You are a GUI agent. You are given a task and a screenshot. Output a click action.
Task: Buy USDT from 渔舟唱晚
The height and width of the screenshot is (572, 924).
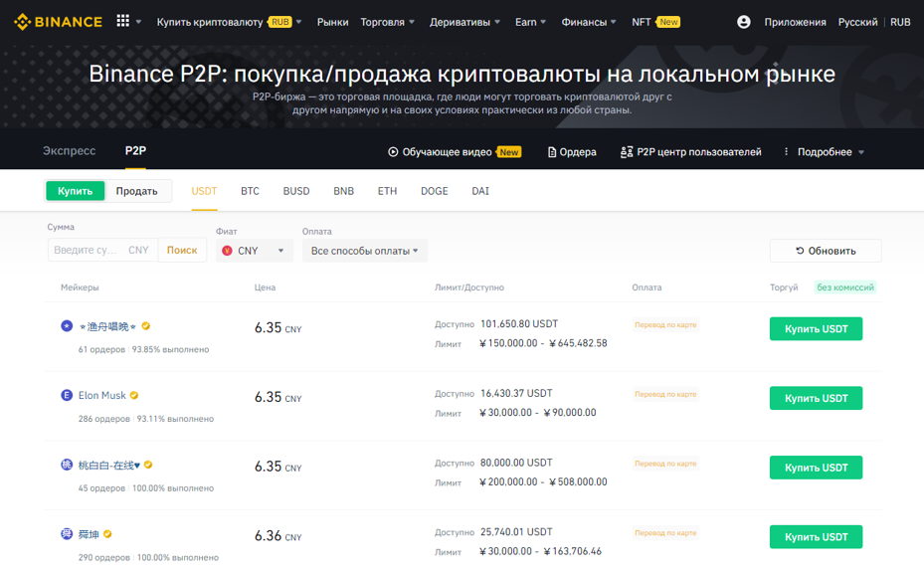pyautogui.click(x=816, y=328)
